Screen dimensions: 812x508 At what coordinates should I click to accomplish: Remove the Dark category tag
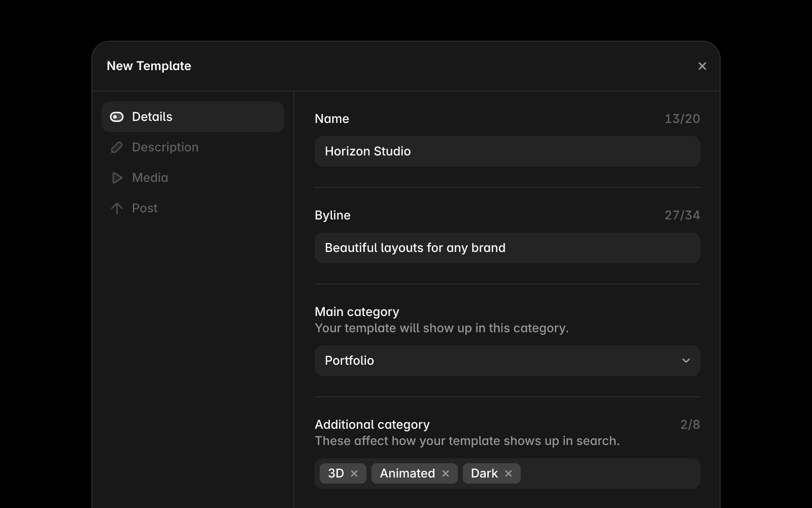click(509, 473)
